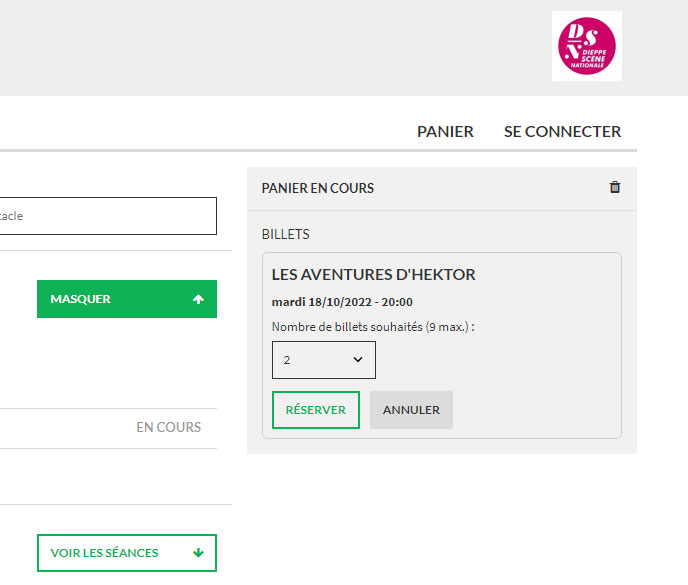688x585 pixels.
Task: Click the Dieppe Scène Nationale logo
Action: click(586, 46)
